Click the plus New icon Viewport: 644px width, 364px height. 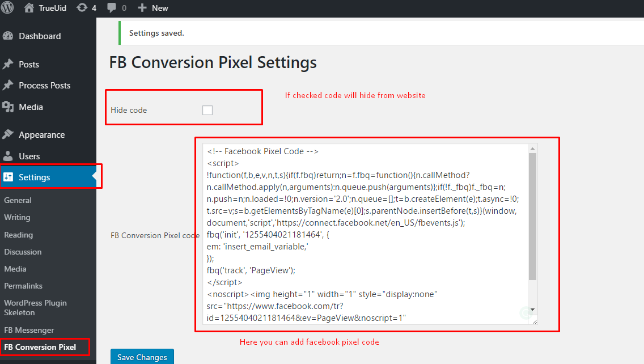tap(142, 8)
